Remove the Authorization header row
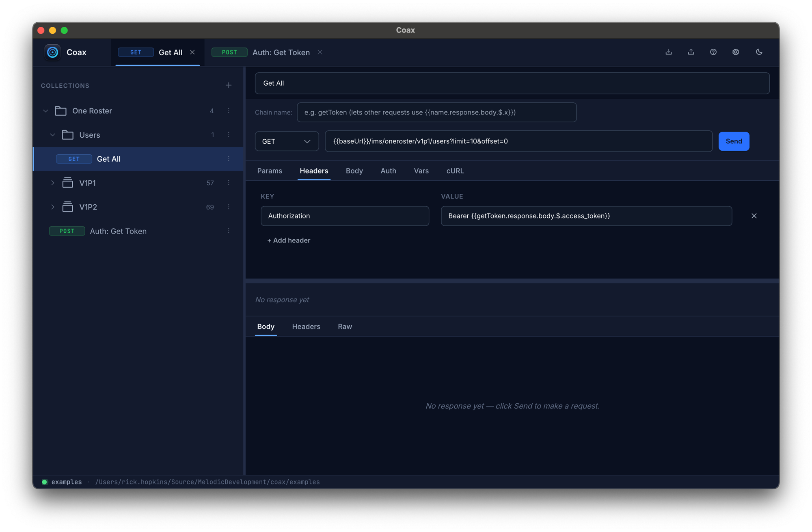812x532 pixels. pyautogui.click(x=754, y=216)
